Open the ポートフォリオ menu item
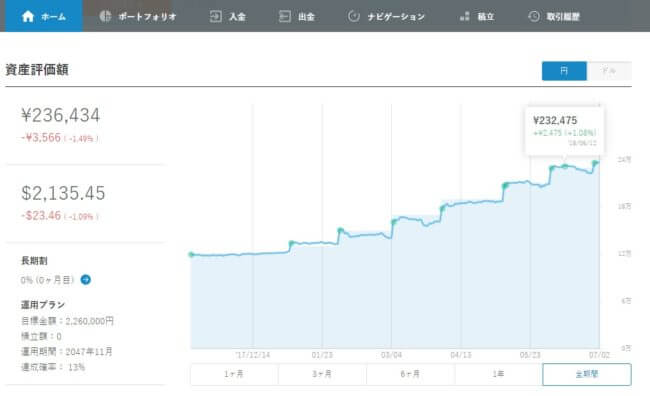 tap(147, 17)
